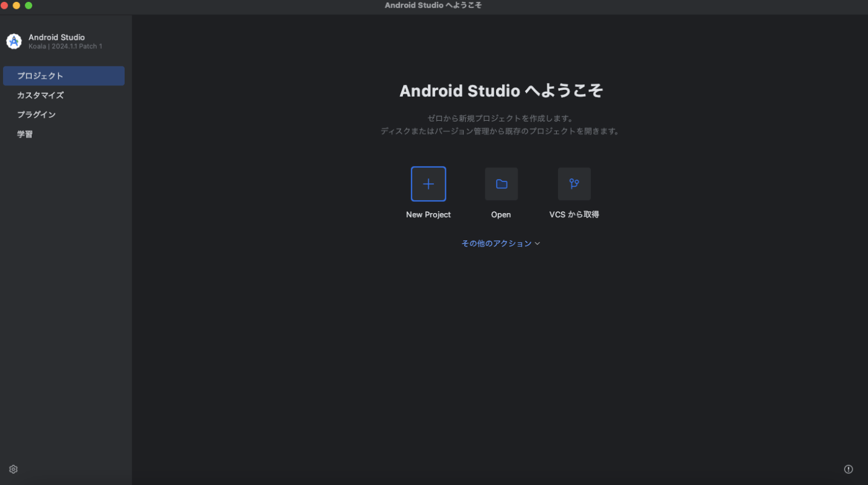Click the New Project label
Screen dimensions: 868x485
click(428, 215)
